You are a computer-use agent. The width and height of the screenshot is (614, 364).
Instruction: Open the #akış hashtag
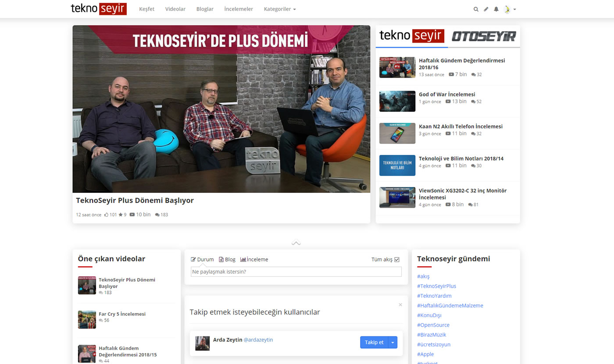[423, 276]
